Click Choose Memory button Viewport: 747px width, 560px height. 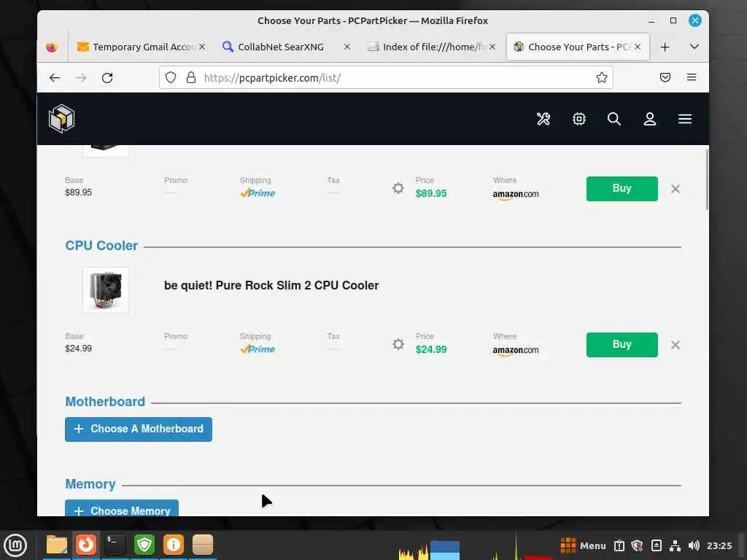(122, 508)
